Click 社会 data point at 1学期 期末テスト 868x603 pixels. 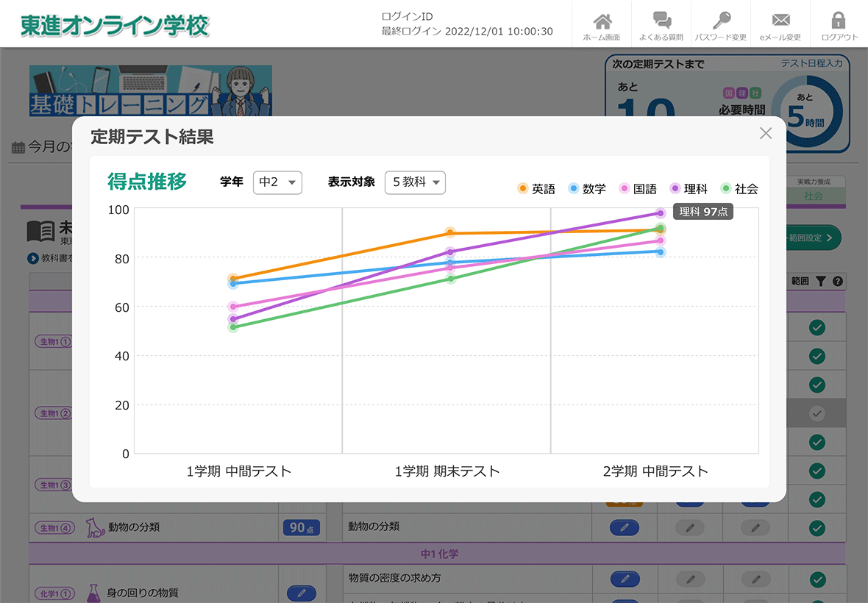451,279
